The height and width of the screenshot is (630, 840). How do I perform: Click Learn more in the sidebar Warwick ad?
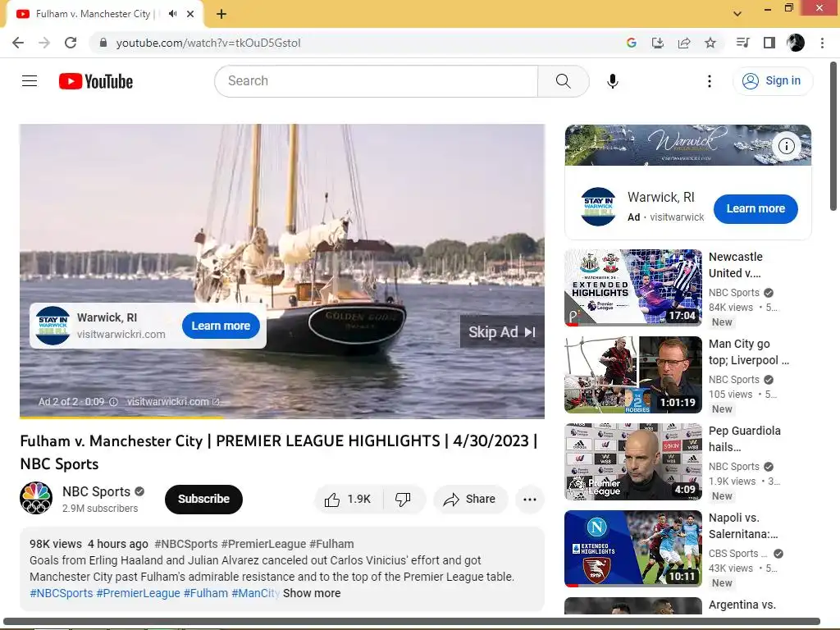pyautogui.click(x=756, y=208)
